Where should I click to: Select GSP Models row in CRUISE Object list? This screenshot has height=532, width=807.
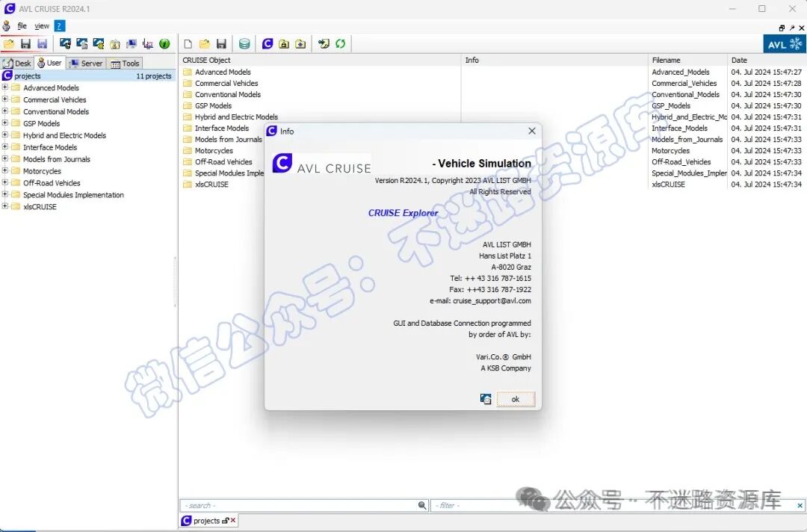pos(213,105)
